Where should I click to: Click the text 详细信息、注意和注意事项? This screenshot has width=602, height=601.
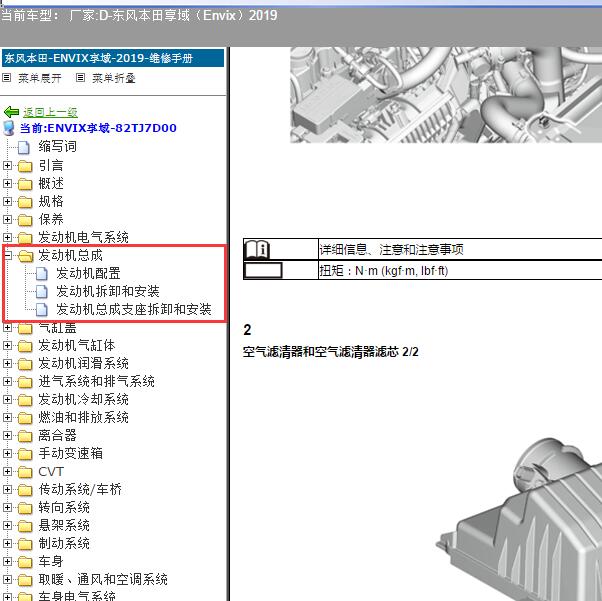[392, 250]
